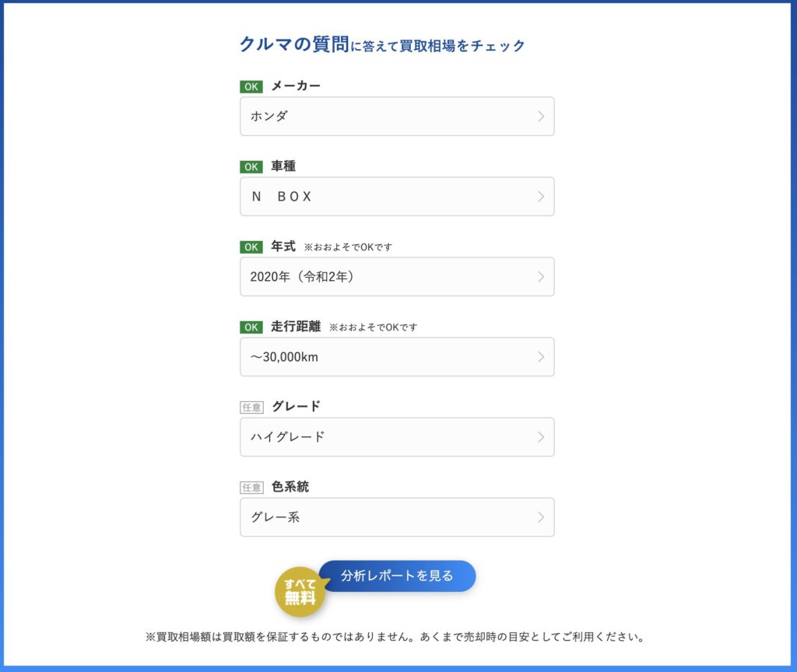Viewport: 797px width, 672px height.
Task: Click the chevron arrow in 走行距離 field
Action: point(541,357)
